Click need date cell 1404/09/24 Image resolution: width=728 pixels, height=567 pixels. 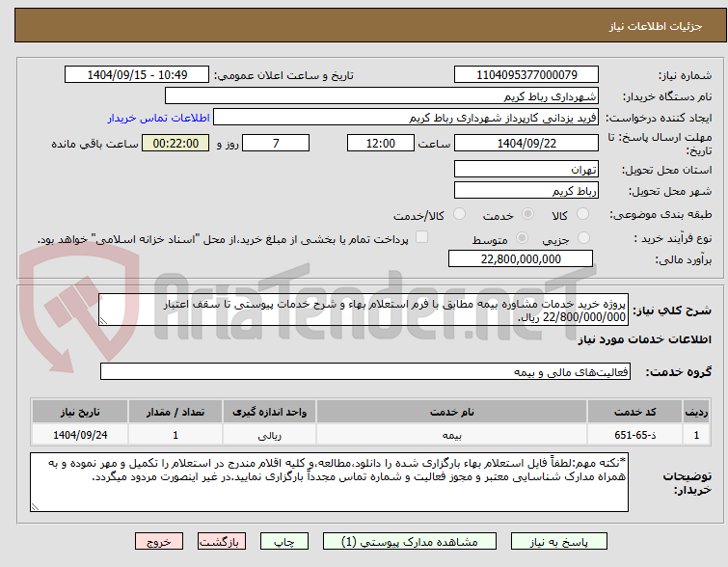(x=80, y=435)
